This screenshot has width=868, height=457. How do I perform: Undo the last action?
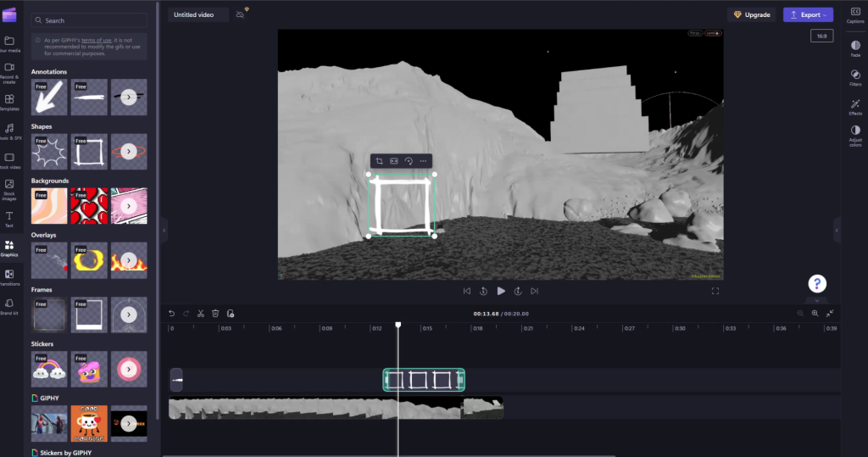(171, 314)
